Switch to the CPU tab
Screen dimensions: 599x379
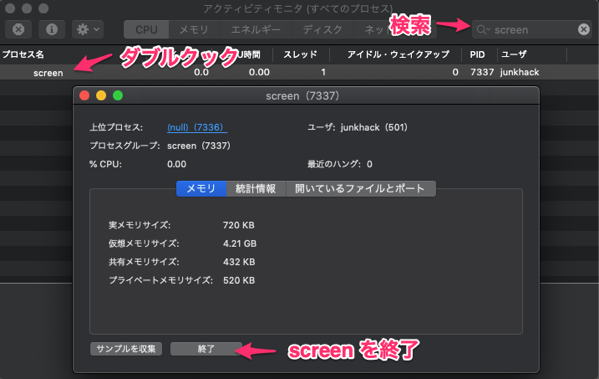tap(146, 29)
